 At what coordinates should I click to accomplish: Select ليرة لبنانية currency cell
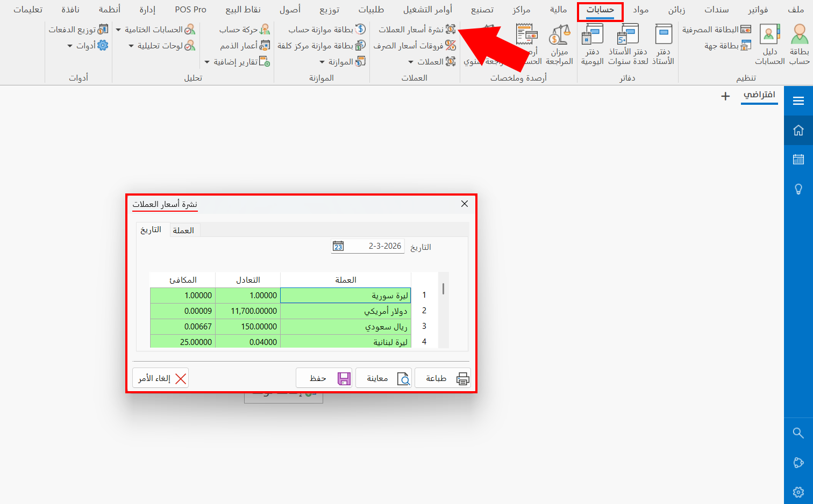coord(346,341)
